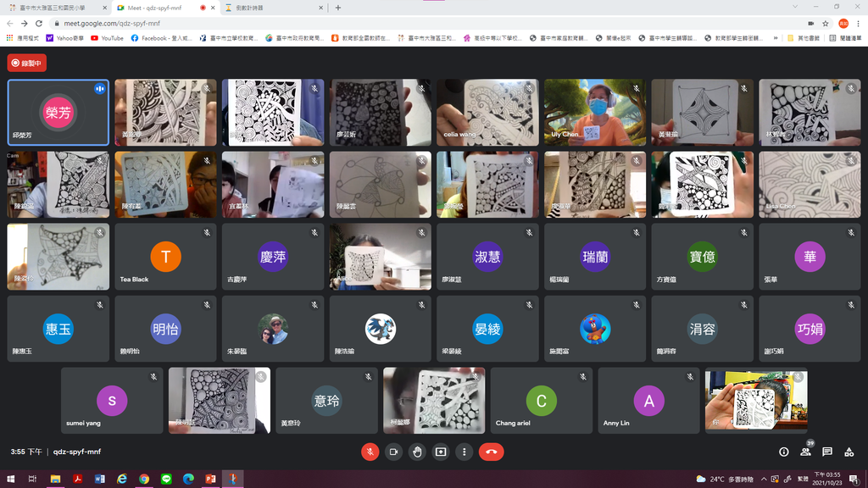Click the 意玲 avatar tile
Image resolution: width=868 pixels, height=488 pixels.
point(326,400)
